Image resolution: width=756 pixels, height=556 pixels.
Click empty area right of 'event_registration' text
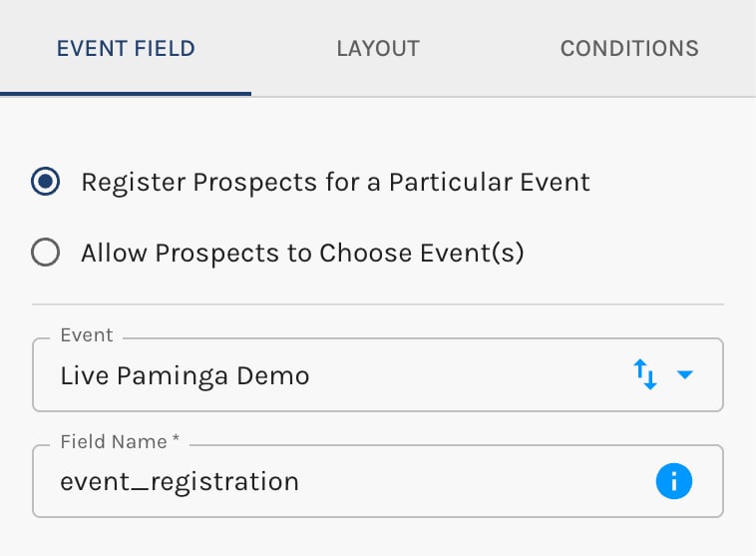coord(469,482)
